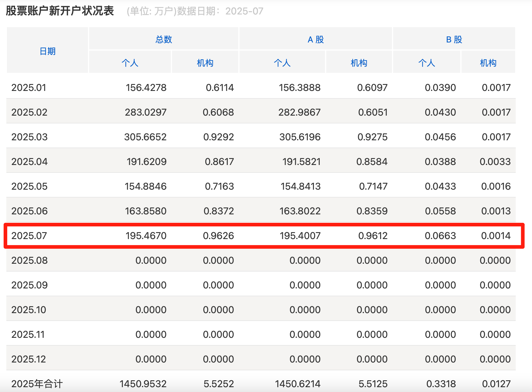
Task: Select the 0.9626 institutional value for July
Action: pyautogui.click(x=218, y=236)
